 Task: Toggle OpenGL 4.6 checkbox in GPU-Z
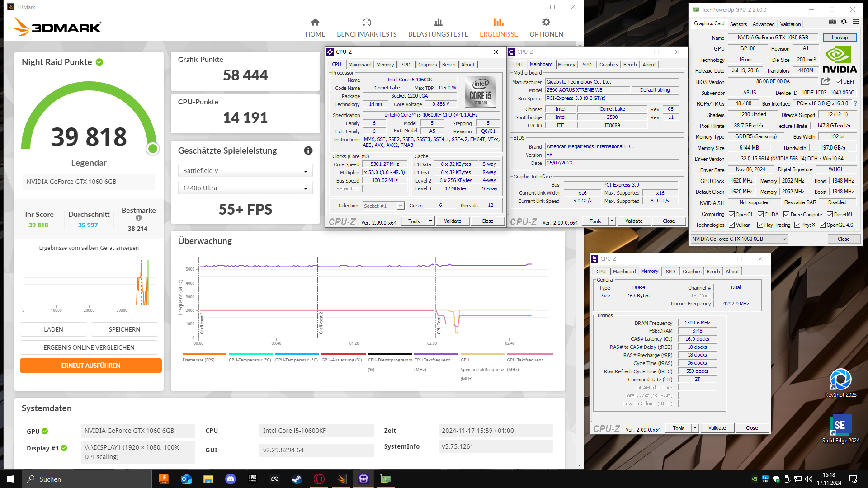[822, 225]
